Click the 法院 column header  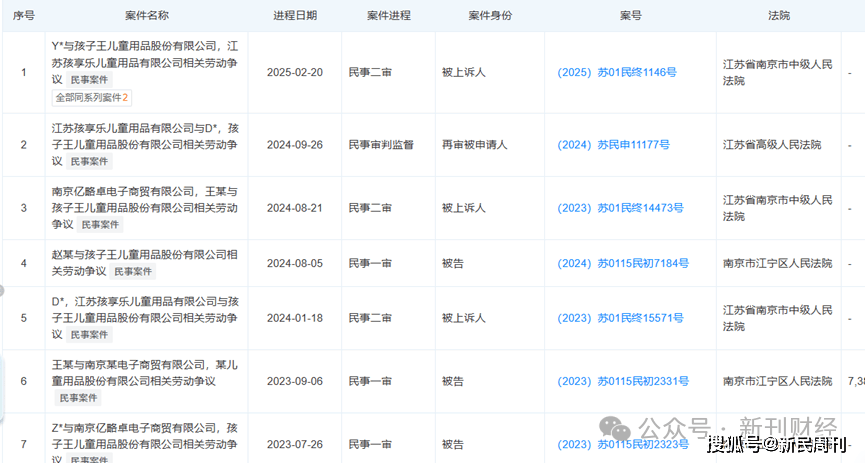click(x=779, y=16)
